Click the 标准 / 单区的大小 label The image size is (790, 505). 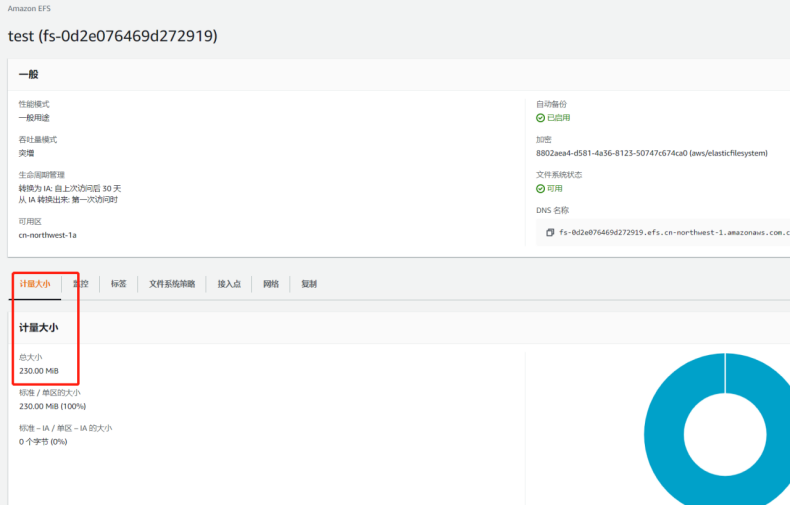pos(49,393)
